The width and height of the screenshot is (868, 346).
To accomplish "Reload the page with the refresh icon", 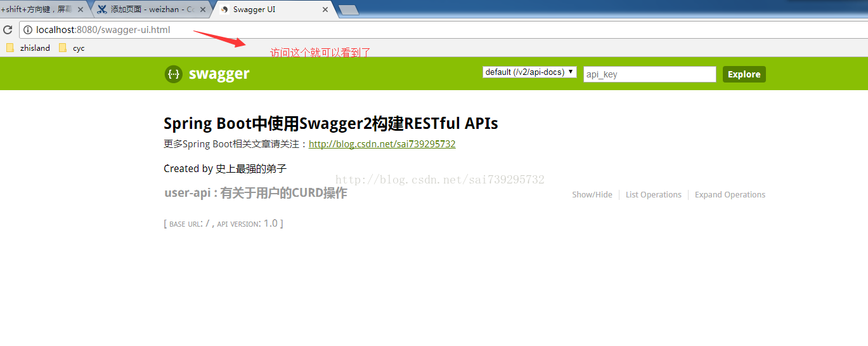I will (8, 30).
